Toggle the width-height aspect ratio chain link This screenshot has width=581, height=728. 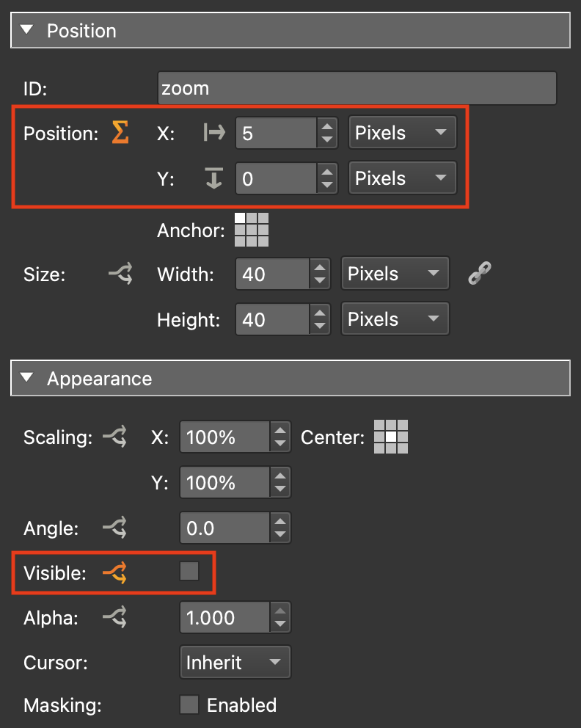pyautogui.click(x=479, y=274)
